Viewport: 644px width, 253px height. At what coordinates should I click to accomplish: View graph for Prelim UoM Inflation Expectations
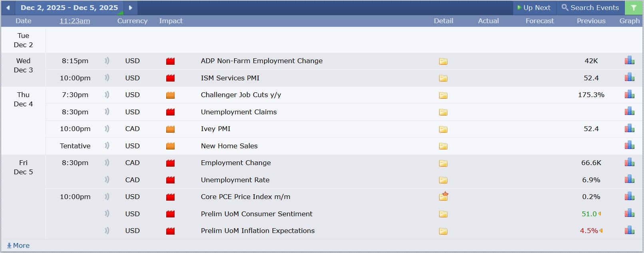[x=629, y=230]
